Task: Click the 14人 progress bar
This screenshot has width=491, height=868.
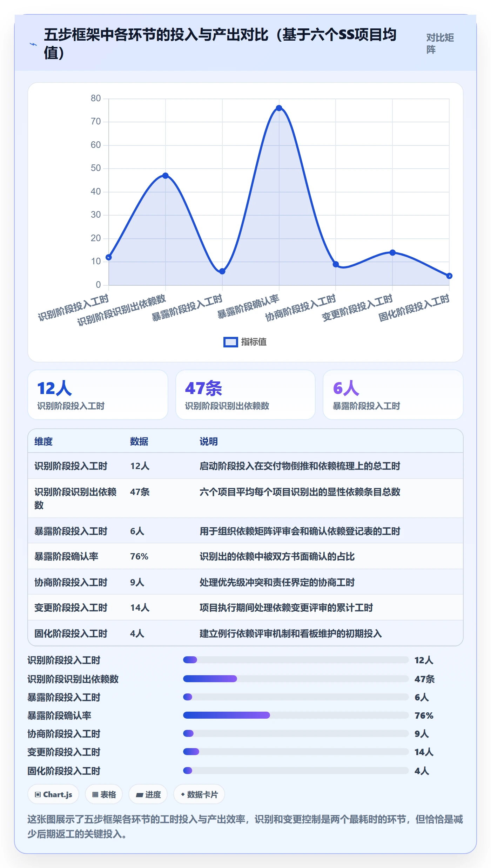Action: [x=296, y=752]
